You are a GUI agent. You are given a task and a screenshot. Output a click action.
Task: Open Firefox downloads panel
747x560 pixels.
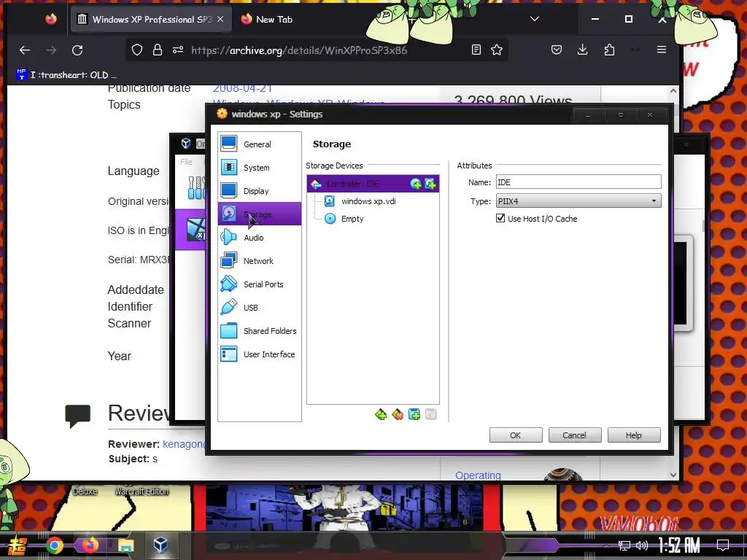(x=583, y=50)
